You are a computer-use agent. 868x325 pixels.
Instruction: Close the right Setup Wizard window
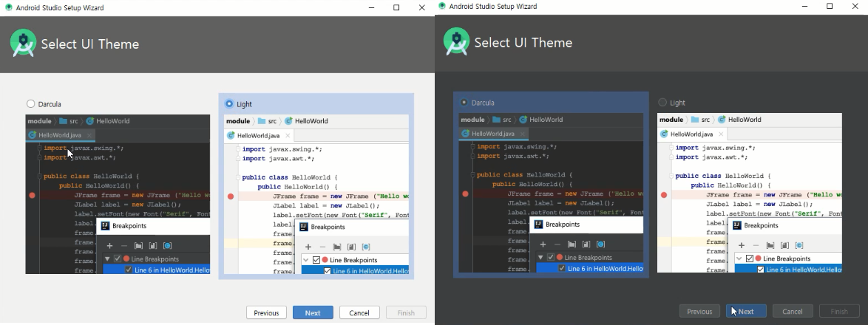[x=855, y=6]
